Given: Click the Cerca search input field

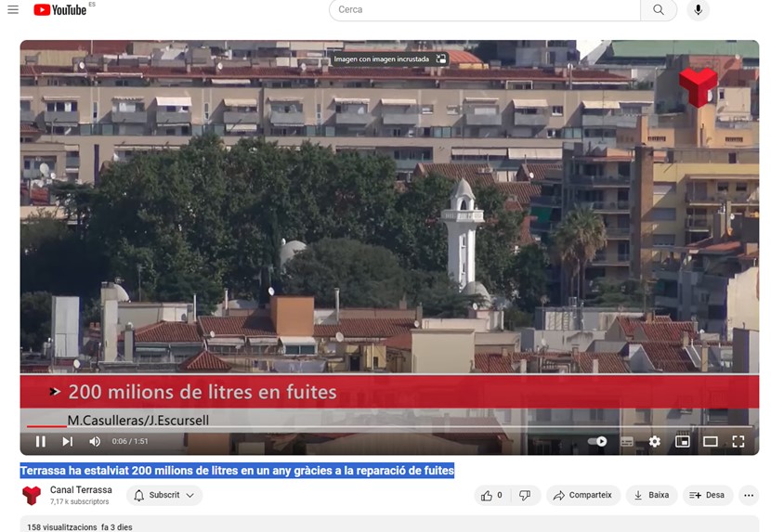Looking at the screenshot, I should [484, 10].
